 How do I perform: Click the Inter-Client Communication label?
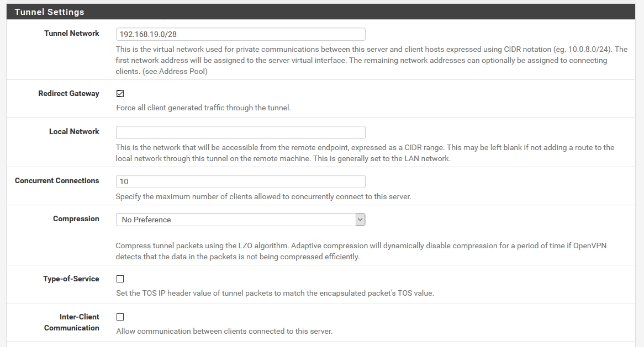point(71,322)
